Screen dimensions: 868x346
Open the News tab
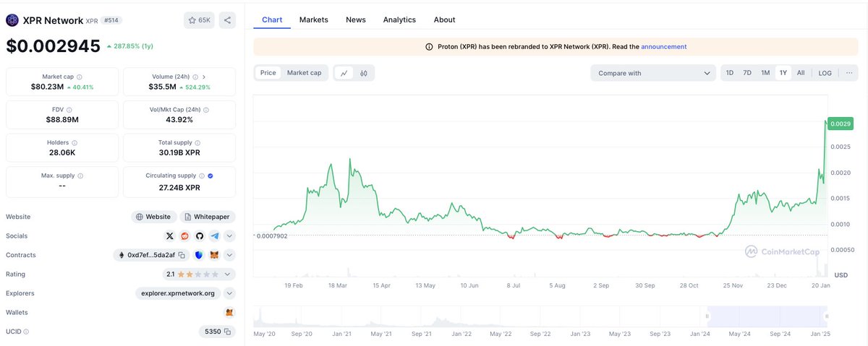356,20
